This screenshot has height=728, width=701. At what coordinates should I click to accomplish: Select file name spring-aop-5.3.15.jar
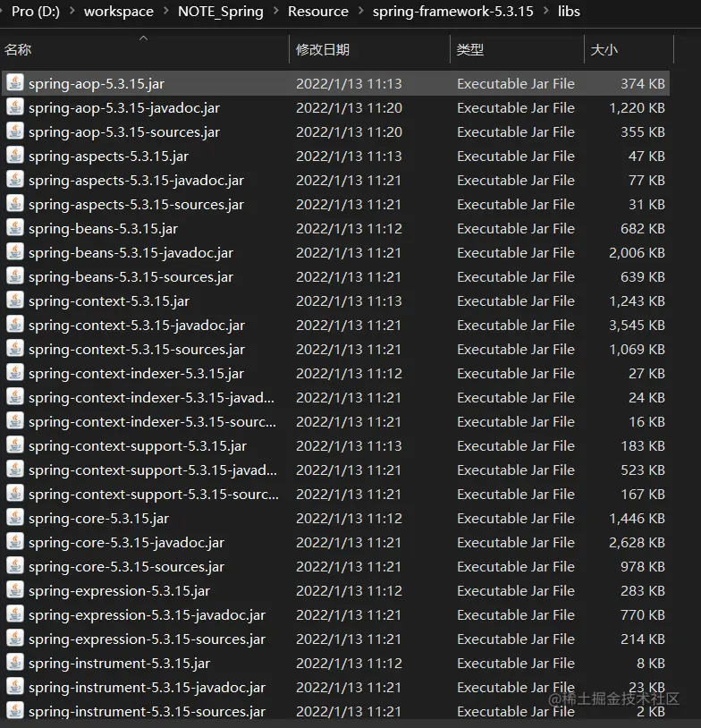(97, 83)
